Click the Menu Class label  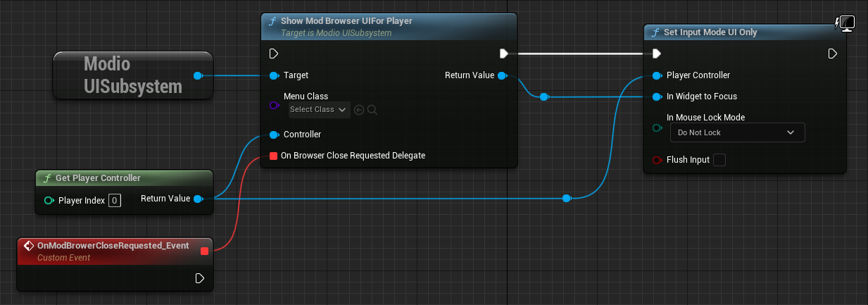306,97
